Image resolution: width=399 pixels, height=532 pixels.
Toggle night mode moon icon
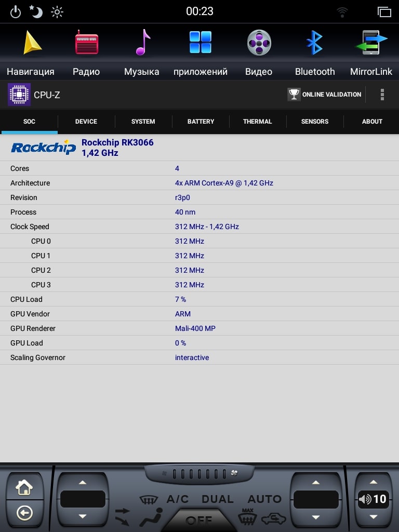click(36, 11)
